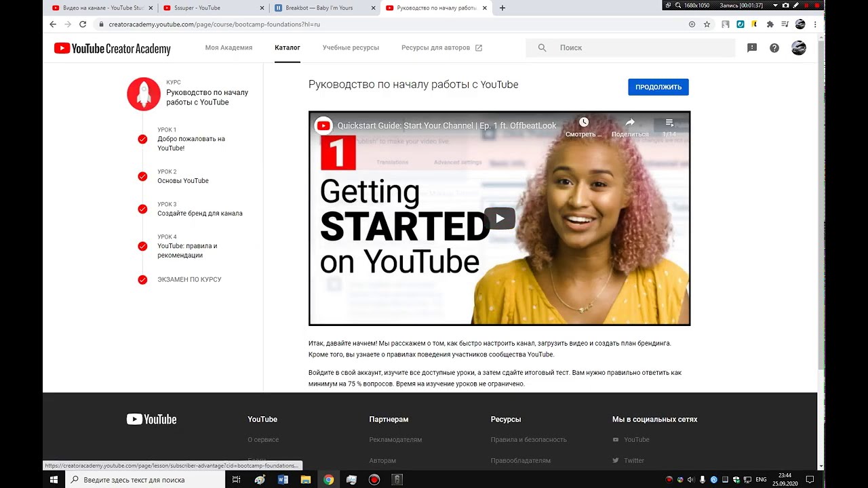Click the page vertical scrollbar
This screenshot has height=488, width=868.
pyautogui.click(x=821, y=203)
